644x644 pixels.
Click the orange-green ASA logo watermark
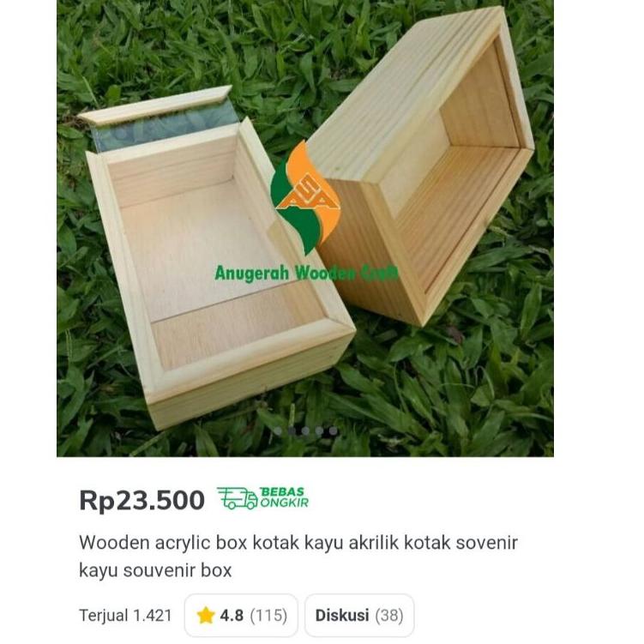[306, 197]
